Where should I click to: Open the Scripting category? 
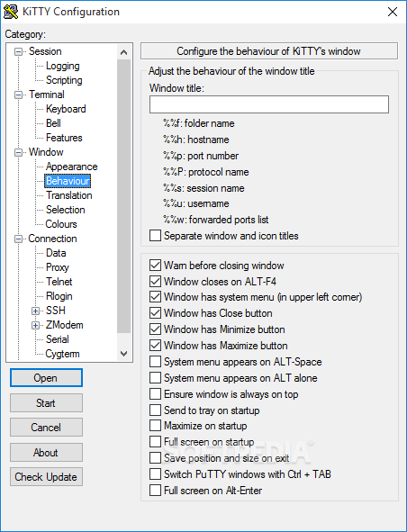(x=64, y=80)
